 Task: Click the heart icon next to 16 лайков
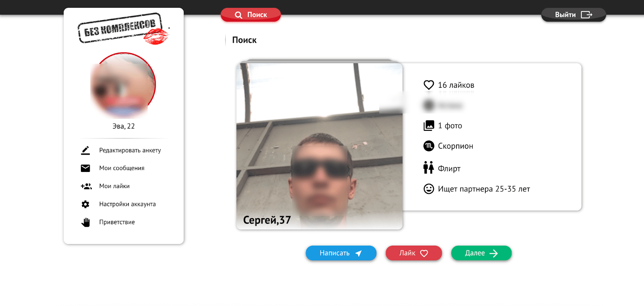[x=429, y=85]
